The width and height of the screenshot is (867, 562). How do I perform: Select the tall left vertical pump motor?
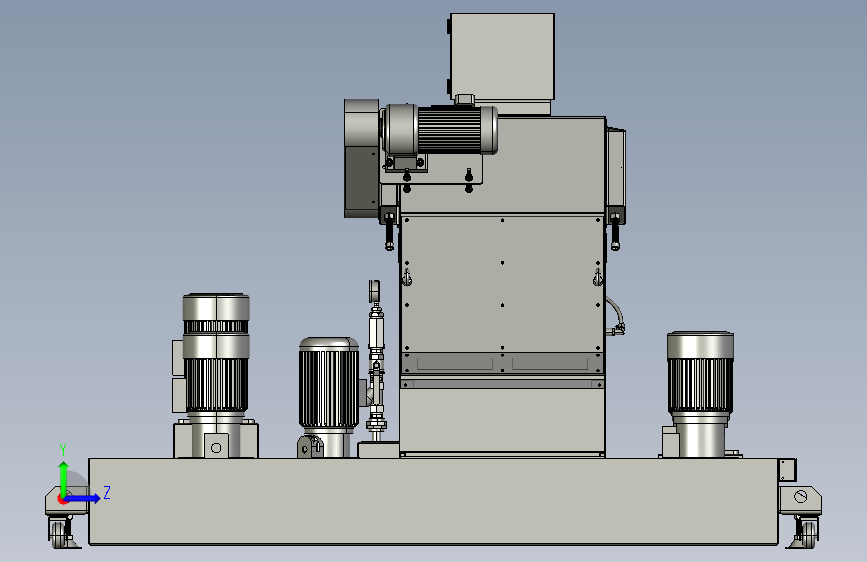click(x=216, y=354)
